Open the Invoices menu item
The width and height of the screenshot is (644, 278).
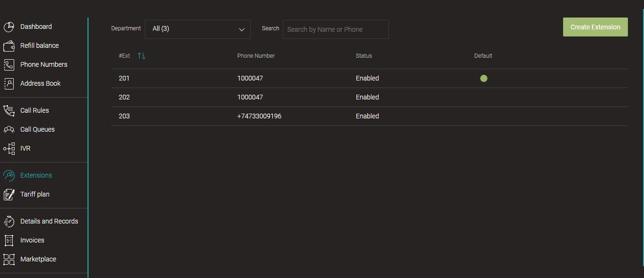coord(32,241)
